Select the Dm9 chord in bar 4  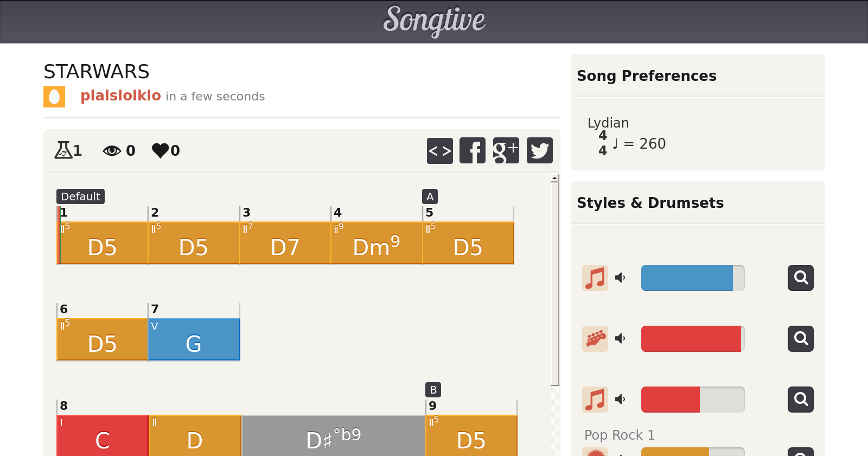click(376, 243)
